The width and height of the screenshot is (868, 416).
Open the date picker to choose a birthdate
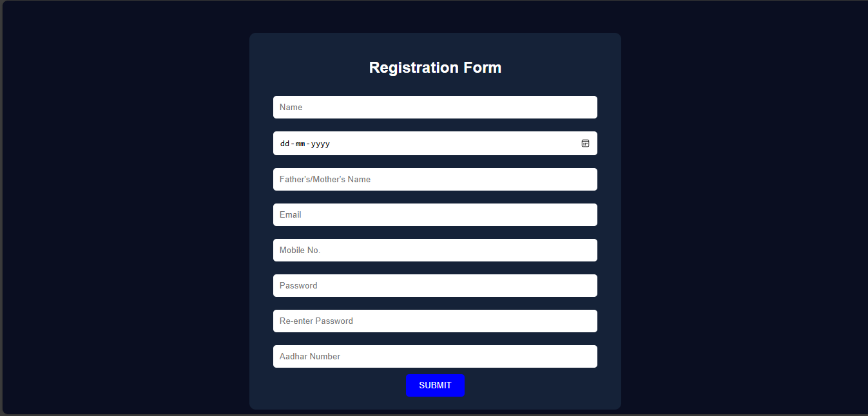(x=585, y=144)
